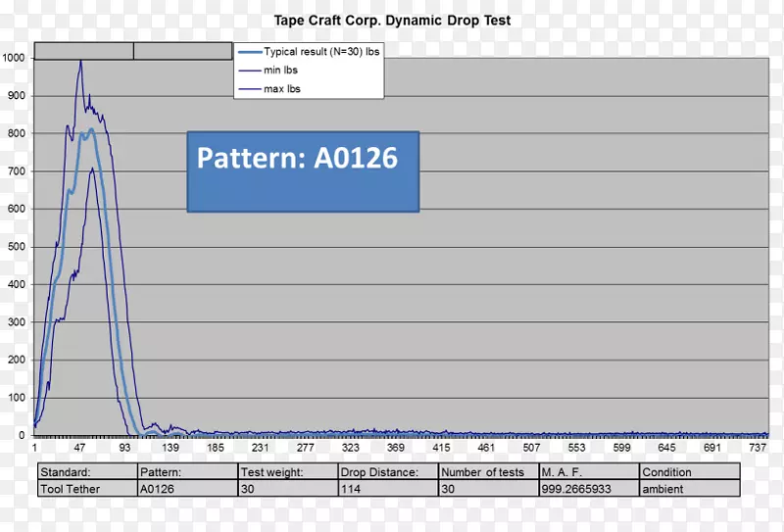Click the '999.2665933' value cell

point(590,489)
